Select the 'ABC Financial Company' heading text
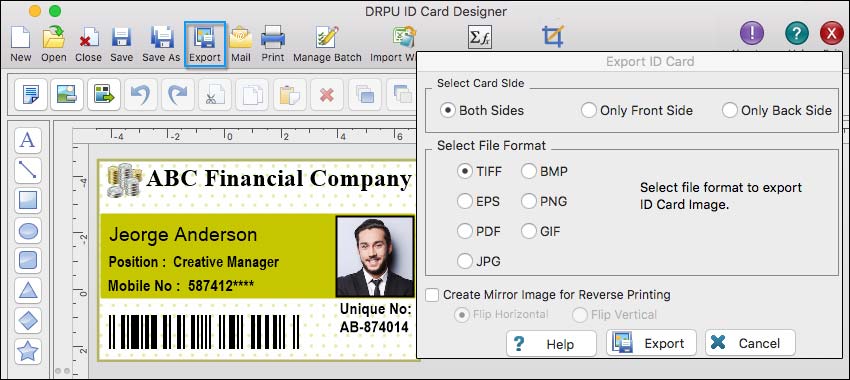Screen dimensions: 850x380 point(279,178)
